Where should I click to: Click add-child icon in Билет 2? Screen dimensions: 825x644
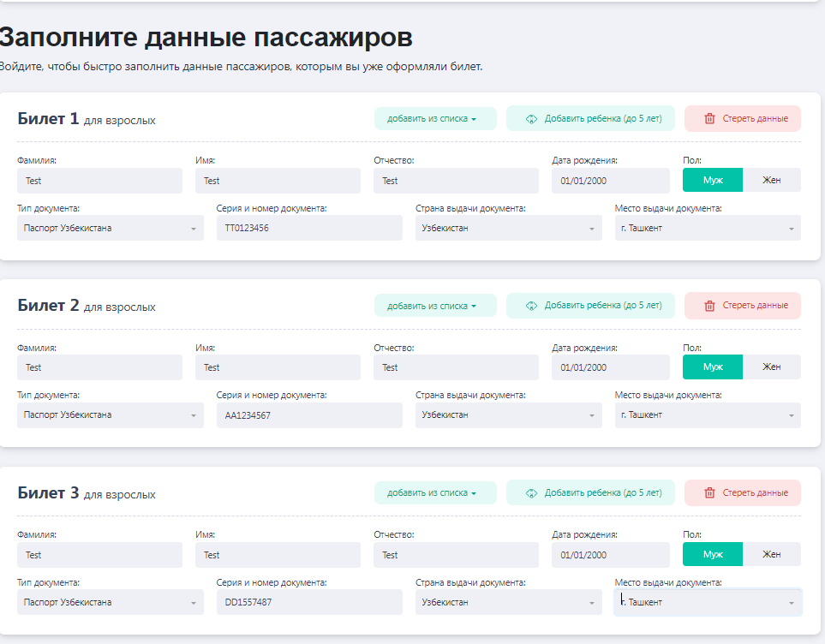pyautogui.click(x=531, y=306)
